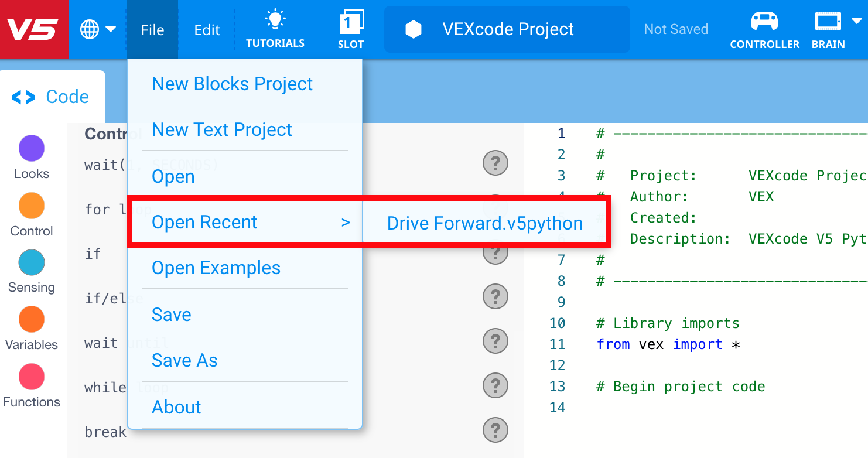
Task: Open the globe language selector
Action: pos(97,29)
